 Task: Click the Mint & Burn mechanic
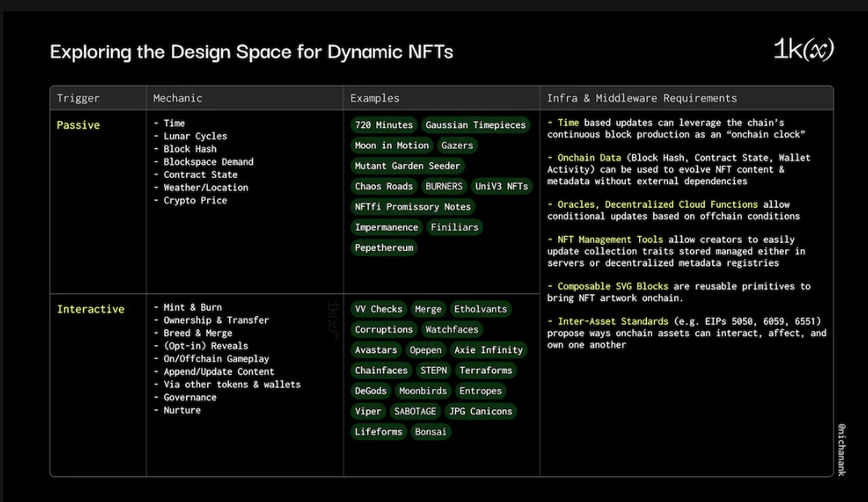[192, 308]
